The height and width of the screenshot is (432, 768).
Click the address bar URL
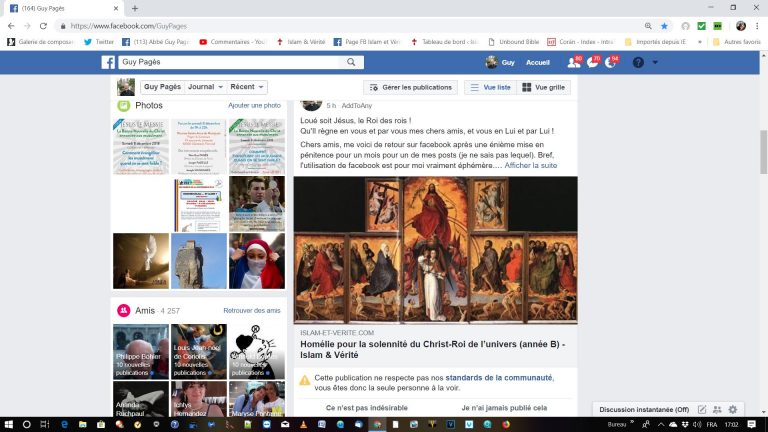tap(129, 26)
